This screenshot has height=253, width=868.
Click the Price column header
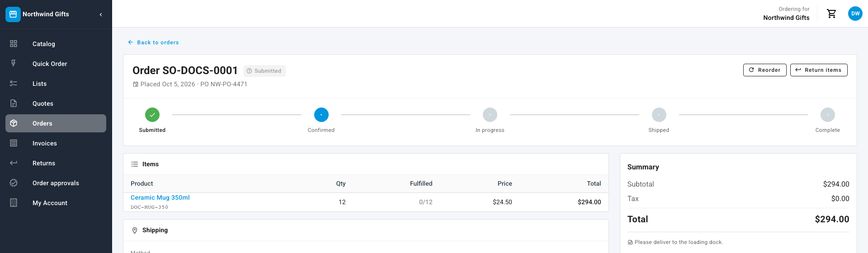click(505, 183)
